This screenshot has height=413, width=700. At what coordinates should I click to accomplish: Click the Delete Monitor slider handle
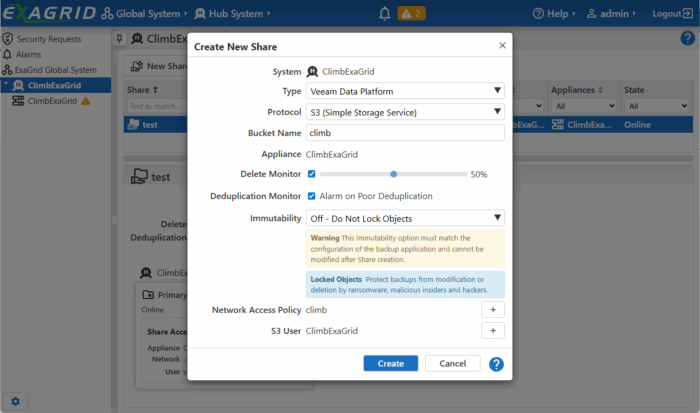(x=394, y=174)
